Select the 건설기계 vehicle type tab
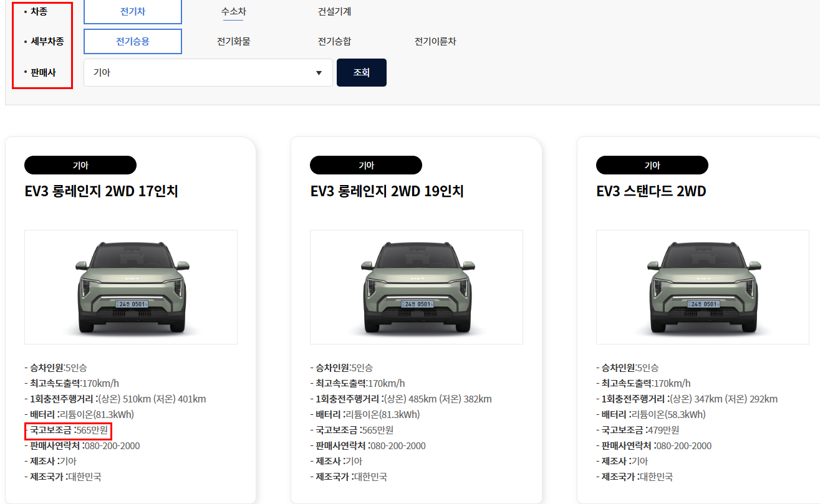Image resolution: width=820 pixels, height=504 pixels. (334, 12)
